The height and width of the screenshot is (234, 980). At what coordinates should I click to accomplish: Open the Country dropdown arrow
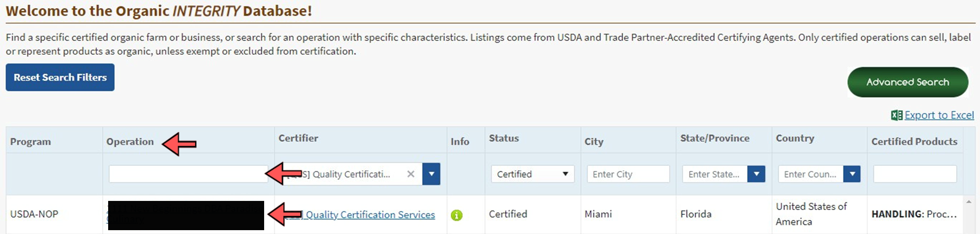852,174
